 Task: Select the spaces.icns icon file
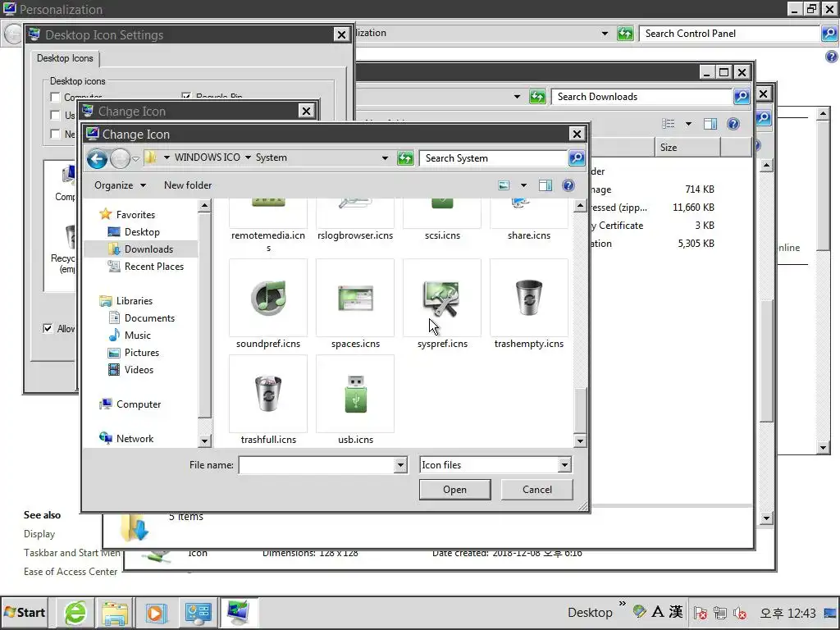pyautogui.click(x=355, y=304)
